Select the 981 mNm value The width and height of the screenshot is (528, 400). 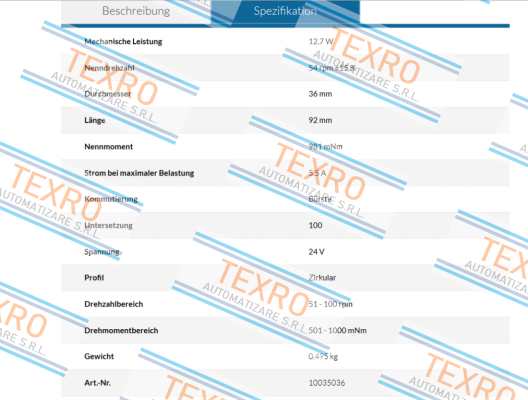(x=325, y=146)
